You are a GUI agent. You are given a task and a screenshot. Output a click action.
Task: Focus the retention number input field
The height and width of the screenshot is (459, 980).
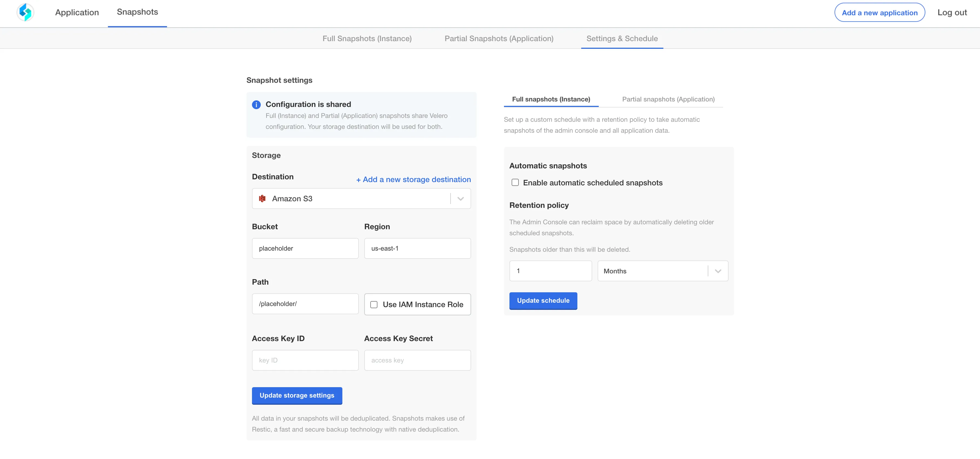(x=551, y=271)
